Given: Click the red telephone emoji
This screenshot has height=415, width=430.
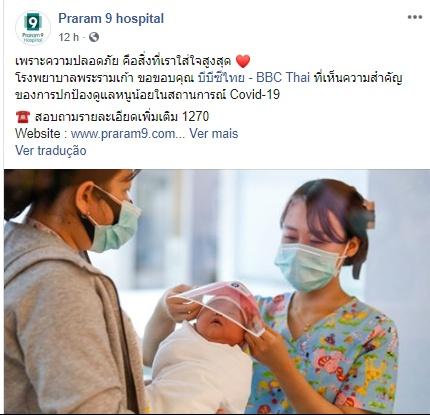Looking at the screenshot, I should pyautogui.click(x=23, y=117).
